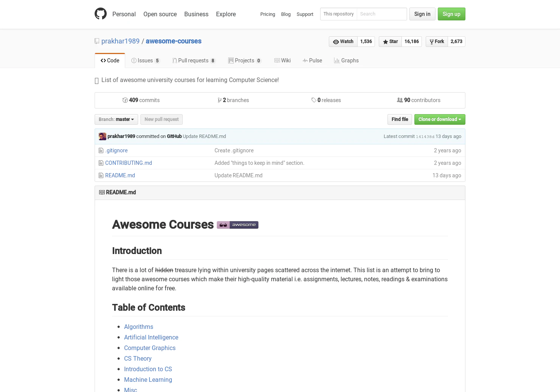Viewport: 560px width, 392px height.
Task: Go to the Wiki tab
Action: point(282,60)
